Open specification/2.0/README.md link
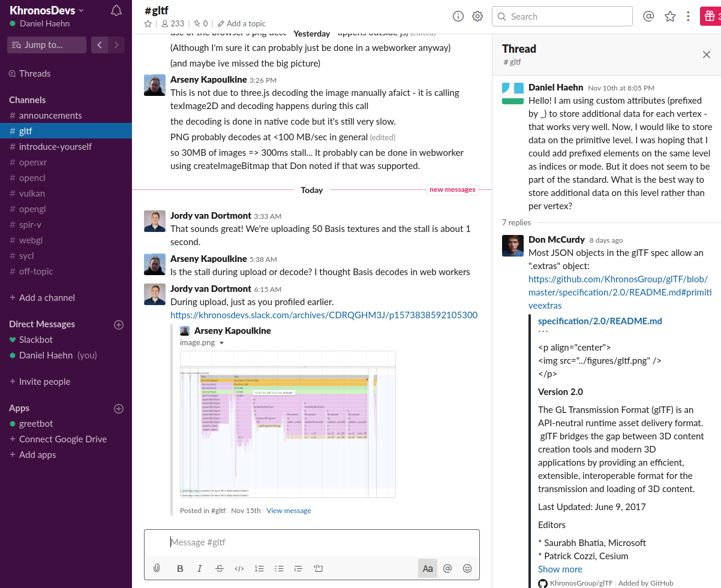 click(x=600, y=321)
